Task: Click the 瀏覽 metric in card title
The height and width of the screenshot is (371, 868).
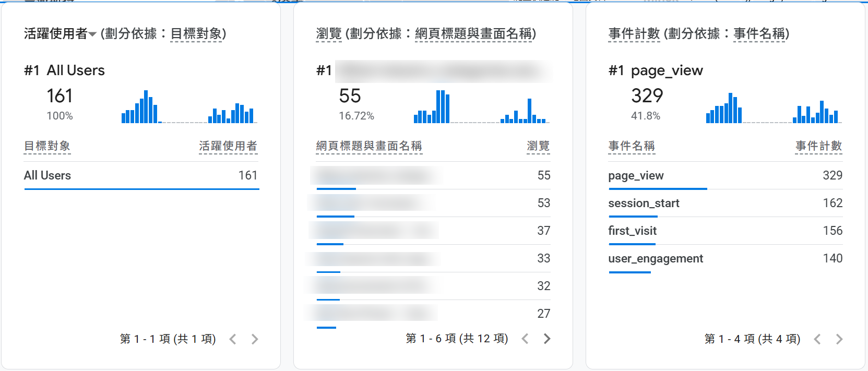Action: [x=329, y=34]
